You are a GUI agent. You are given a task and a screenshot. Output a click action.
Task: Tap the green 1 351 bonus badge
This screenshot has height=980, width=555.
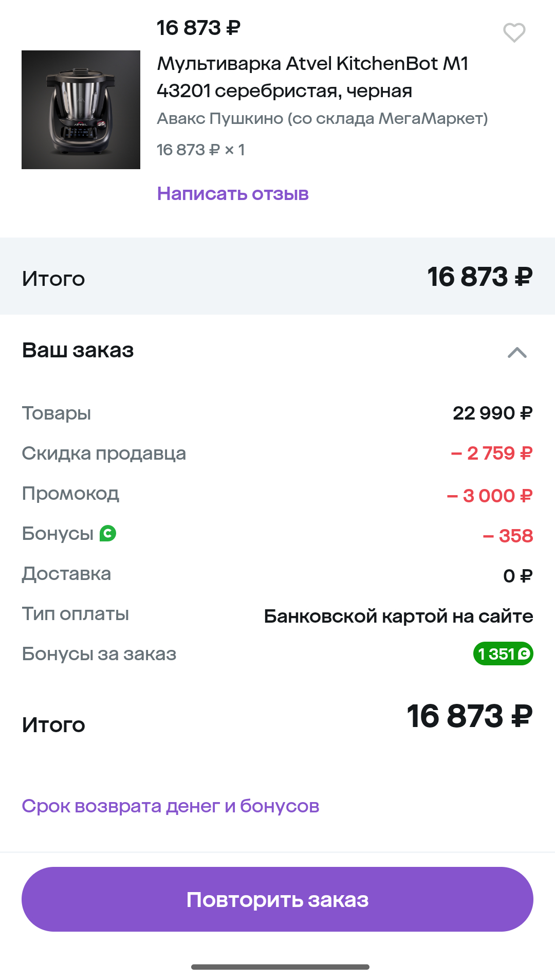[x=503, y=654]
